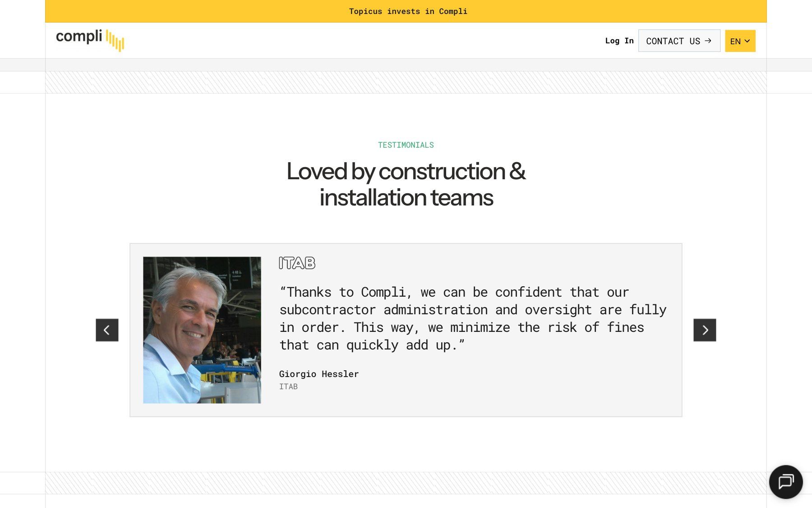Open the chat widget bubble icon
Image resolution: width=812 pixels, height=508 pixels.
tap(785, 482)
